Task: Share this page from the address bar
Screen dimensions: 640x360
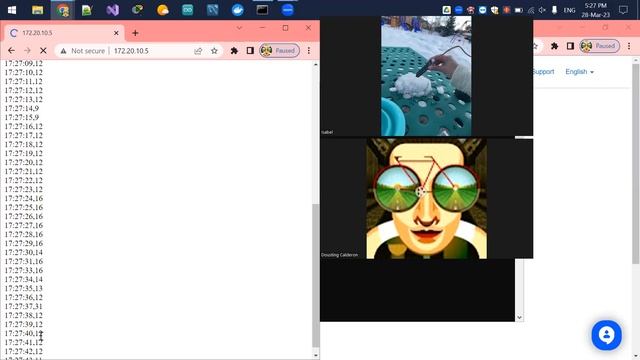Action: coord(198,51)
